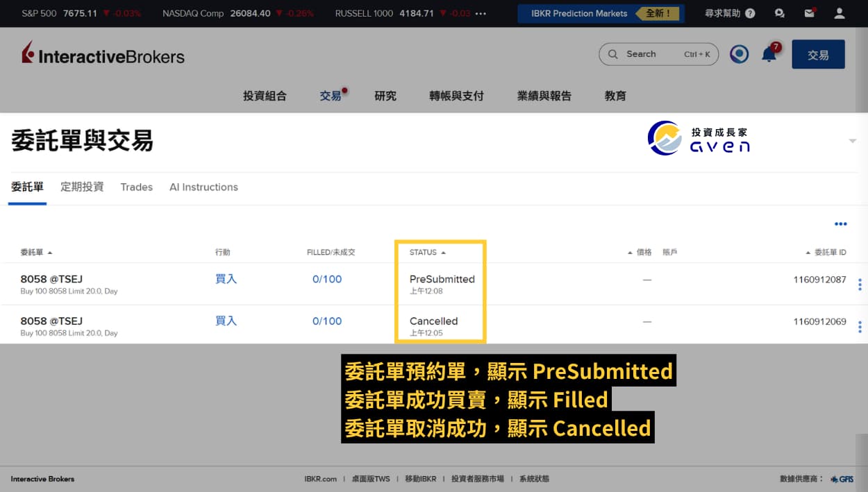The image size is (868, 492).
Task: Open row menu for order 1160912069
Action: pyautogui.click(x=860, y=327)
